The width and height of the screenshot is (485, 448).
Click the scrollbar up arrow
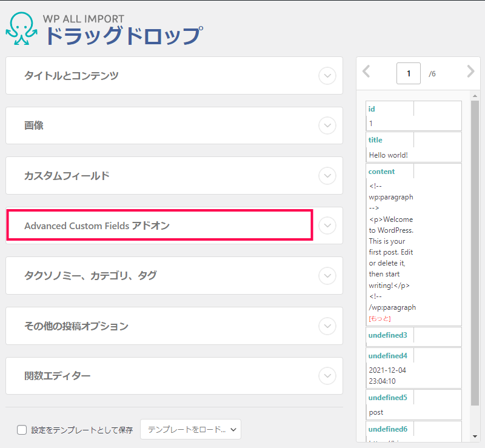[475, 96]
